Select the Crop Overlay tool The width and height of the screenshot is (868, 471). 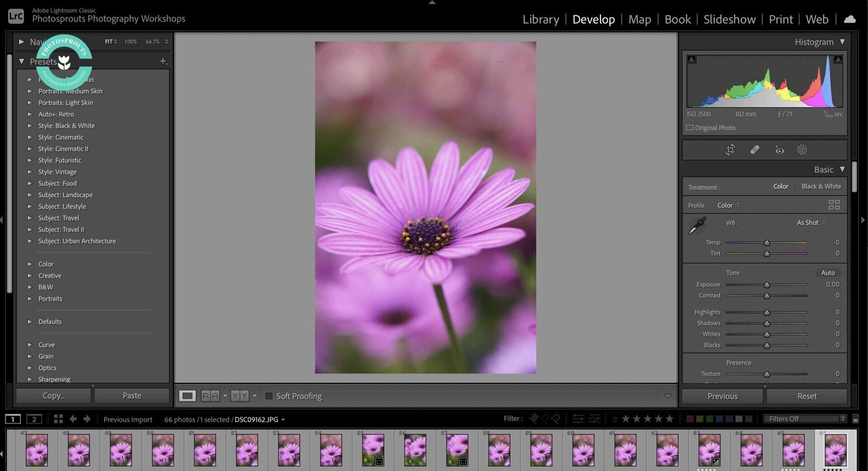730,150
